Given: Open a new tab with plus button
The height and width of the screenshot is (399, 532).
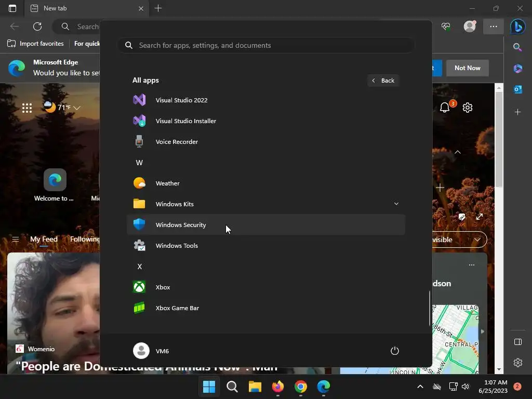Looking at the screenshot, I should click(158, 8).
